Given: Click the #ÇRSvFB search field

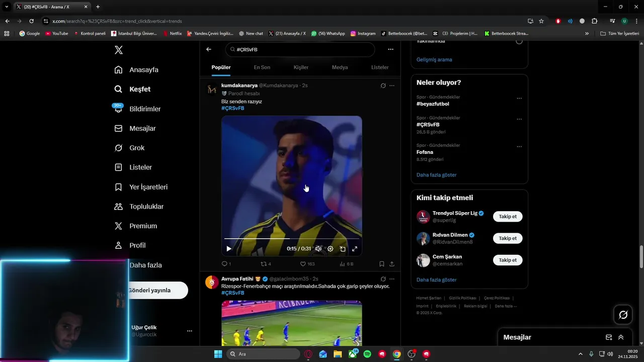Looking at the screenshot, I should tap(300, 49).
